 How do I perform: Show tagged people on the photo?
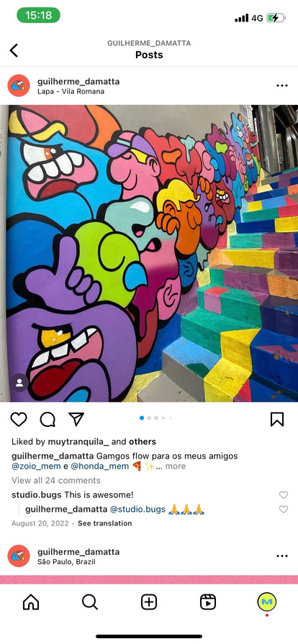click(x=19, y=383)
